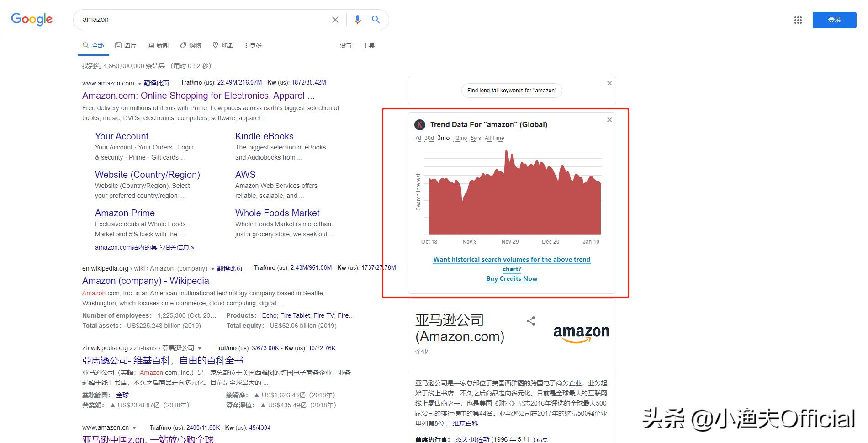Open 地图 via the map pin icon
Viewport: 868px width, 443px height.
tap(223, 45)
